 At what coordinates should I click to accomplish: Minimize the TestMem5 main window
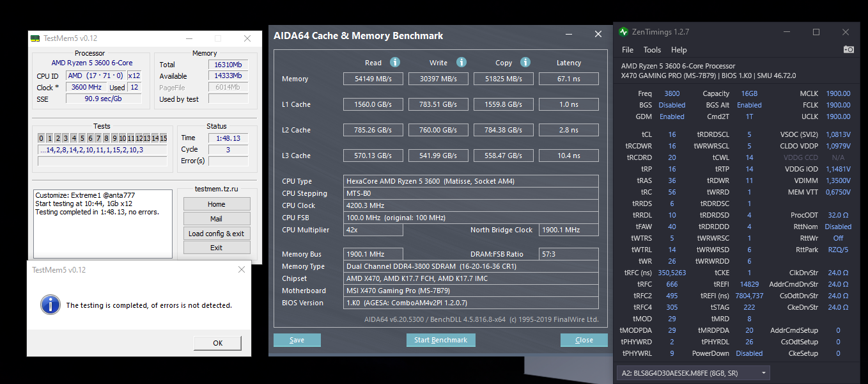point(190,38)
